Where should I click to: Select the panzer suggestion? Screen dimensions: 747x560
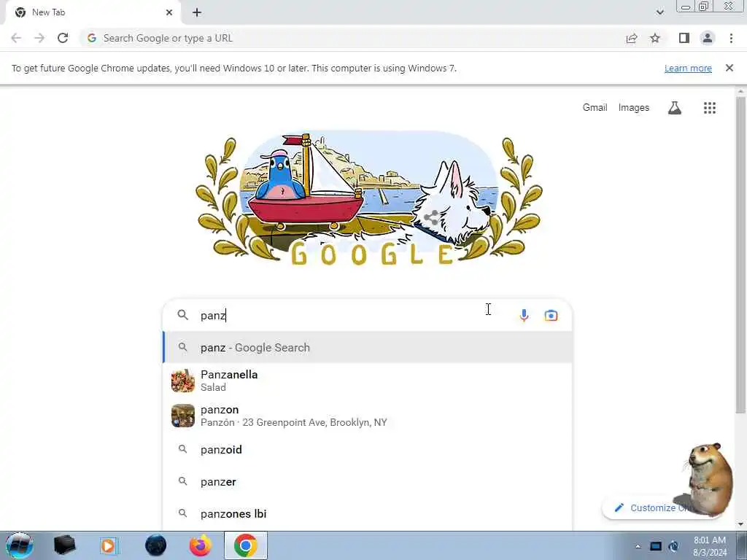pyautogui.click(x=368, y=481)
